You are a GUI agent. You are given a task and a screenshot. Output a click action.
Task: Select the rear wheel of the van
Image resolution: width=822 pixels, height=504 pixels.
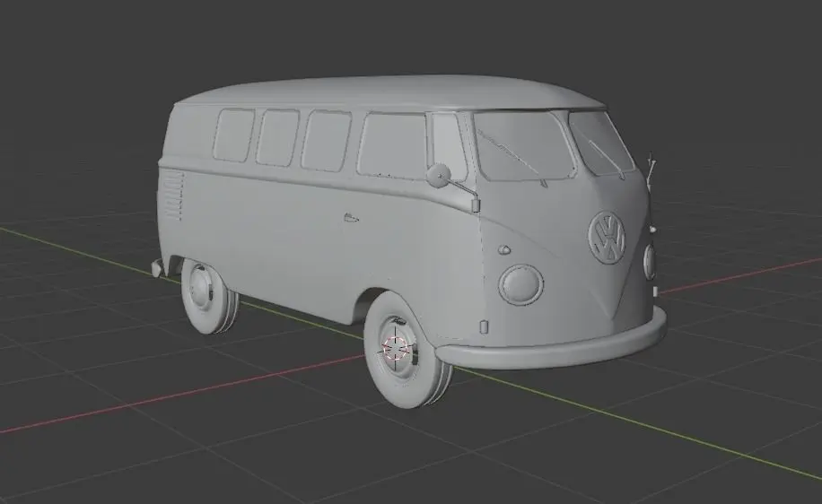pyautogui.click(x=209, y=295)
